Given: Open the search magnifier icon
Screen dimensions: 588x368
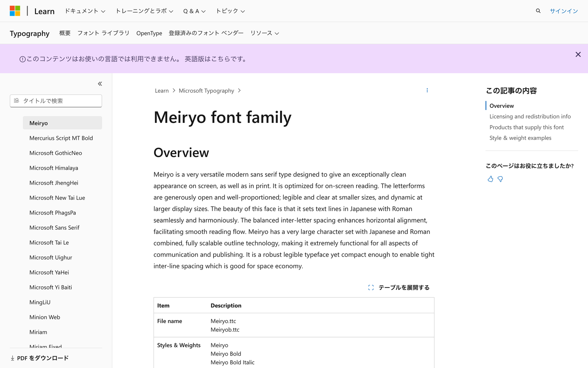Looking at the screenshot, I should [x=538, y=11].
